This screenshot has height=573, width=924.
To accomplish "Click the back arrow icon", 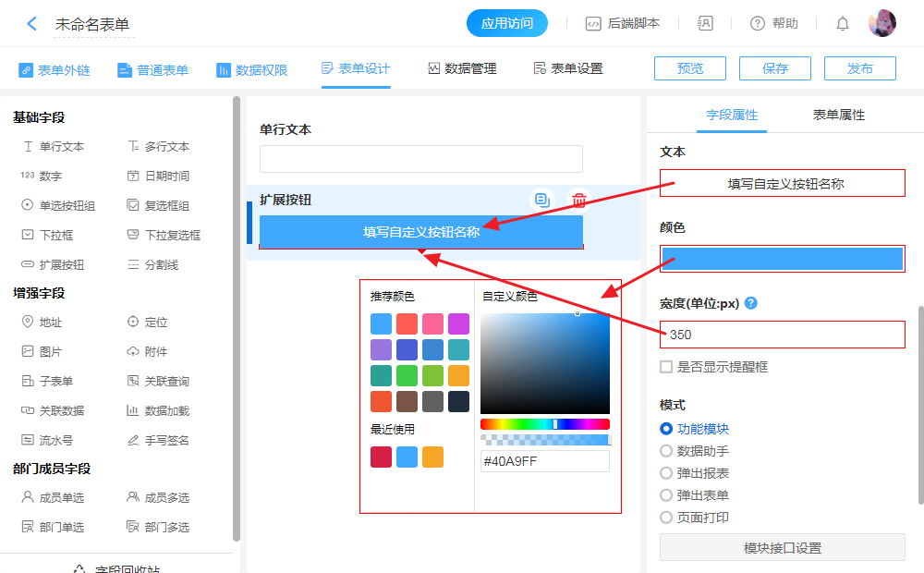I will [31, 24].
